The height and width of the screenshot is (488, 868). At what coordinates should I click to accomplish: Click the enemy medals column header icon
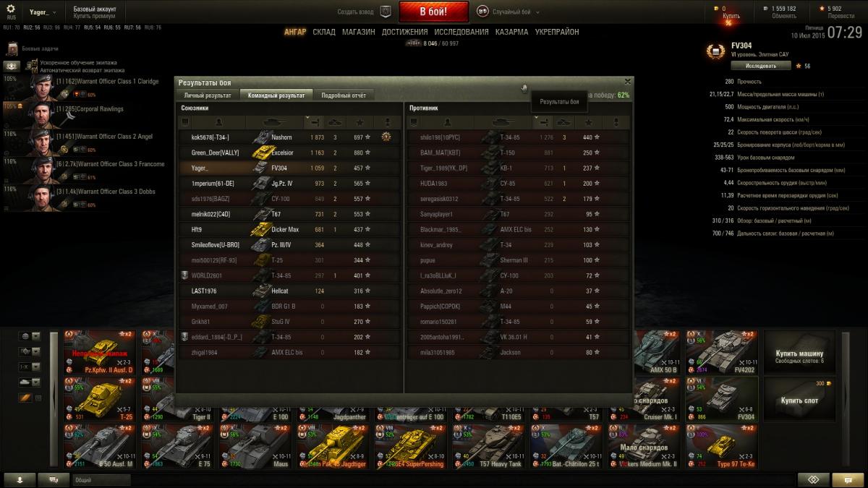click(x=616, y=121)
